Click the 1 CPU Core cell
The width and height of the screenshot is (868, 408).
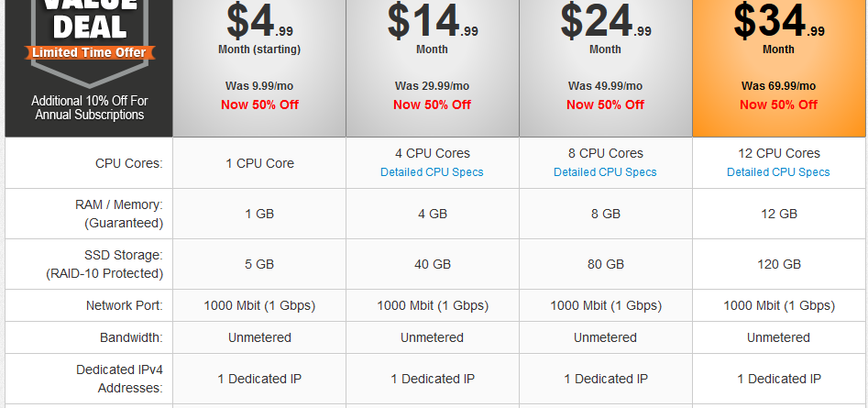pos(259,163)
